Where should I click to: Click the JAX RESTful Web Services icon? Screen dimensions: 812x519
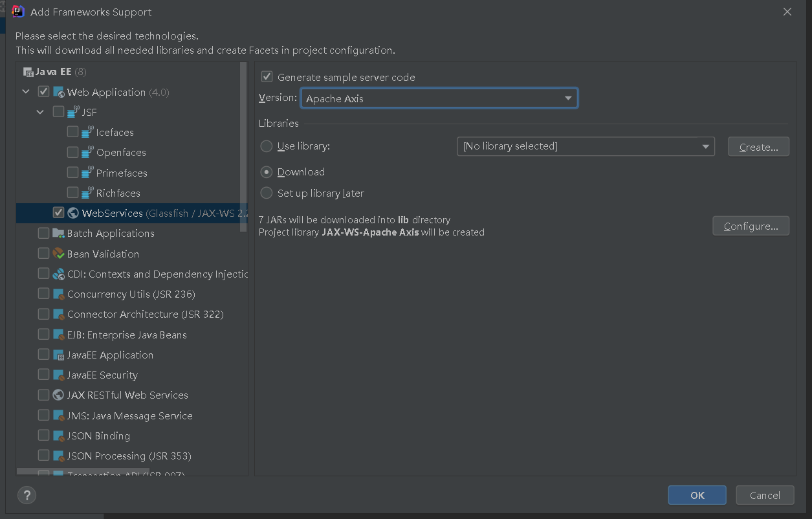59,395
